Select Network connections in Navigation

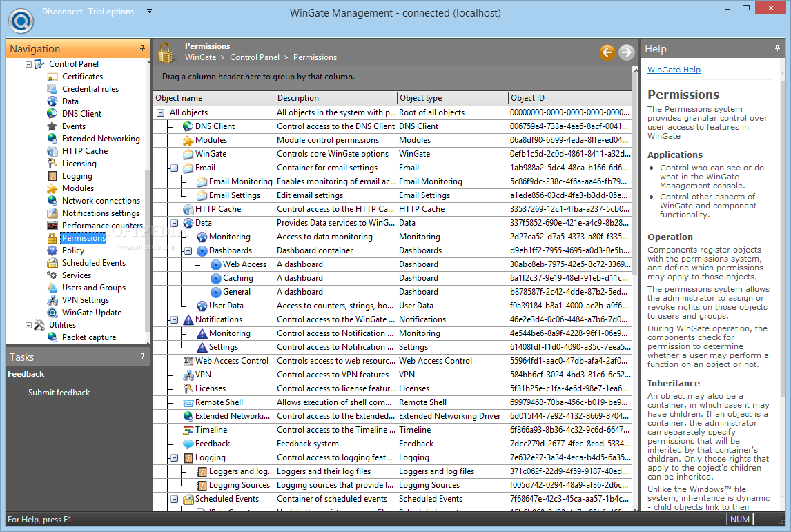101,201
